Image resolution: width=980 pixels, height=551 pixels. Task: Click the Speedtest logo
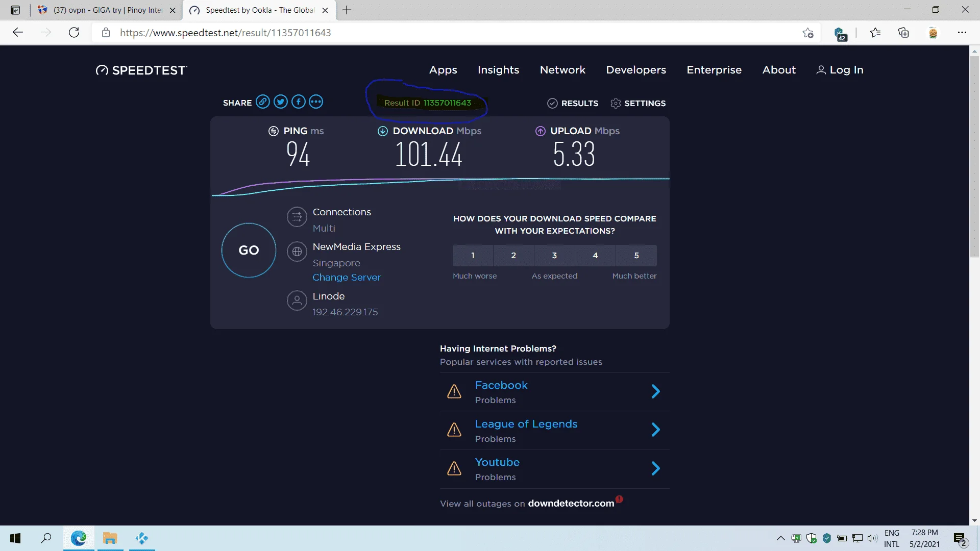141,70
